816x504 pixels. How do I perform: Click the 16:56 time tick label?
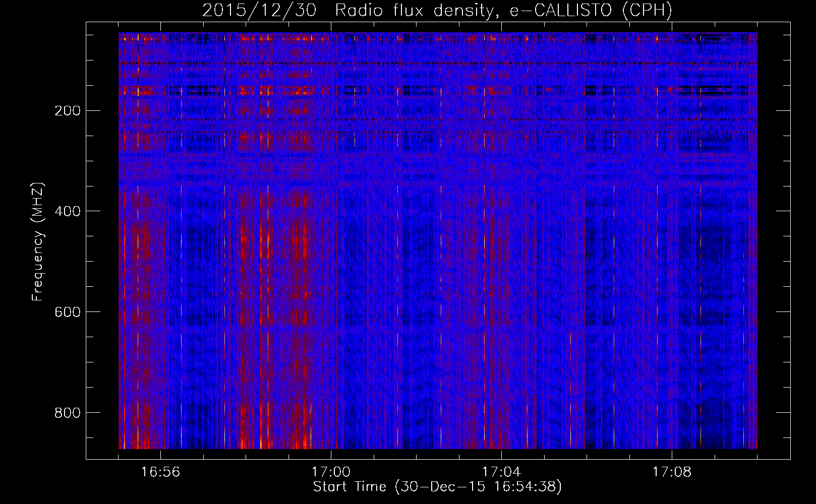pyautogui.click(x=161, y=472)
